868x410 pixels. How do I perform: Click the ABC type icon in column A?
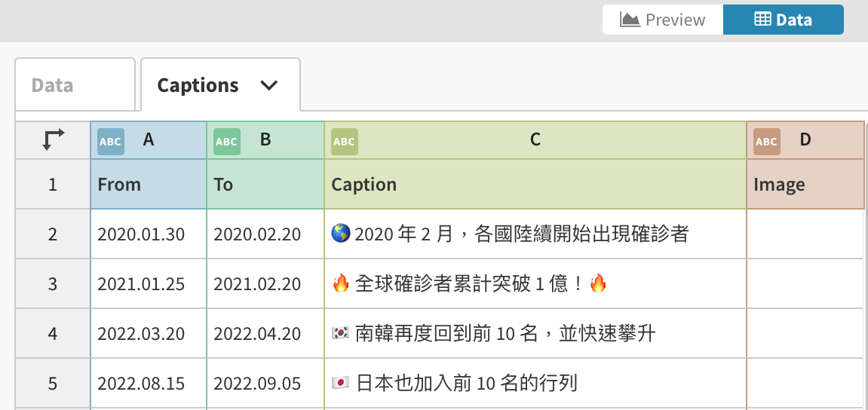[111, 141]
